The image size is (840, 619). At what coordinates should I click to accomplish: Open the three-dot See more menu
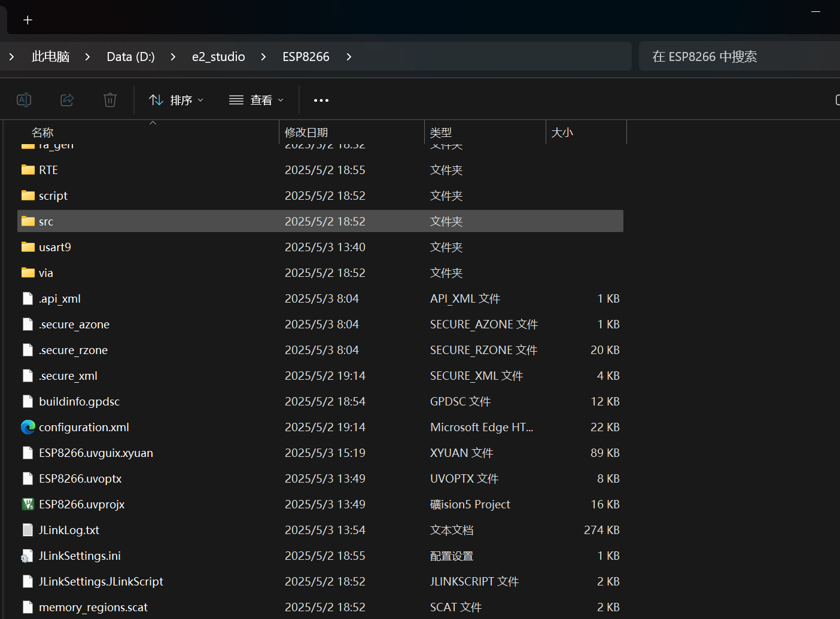coord(321,100)
